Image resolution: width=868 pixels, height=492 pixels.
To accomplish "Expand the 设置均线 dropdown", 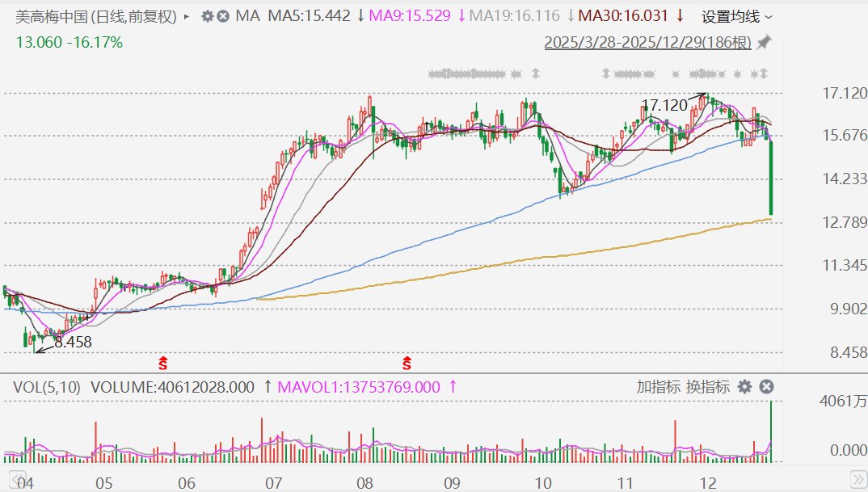I will pyautogui.click(x=736, y=16).
